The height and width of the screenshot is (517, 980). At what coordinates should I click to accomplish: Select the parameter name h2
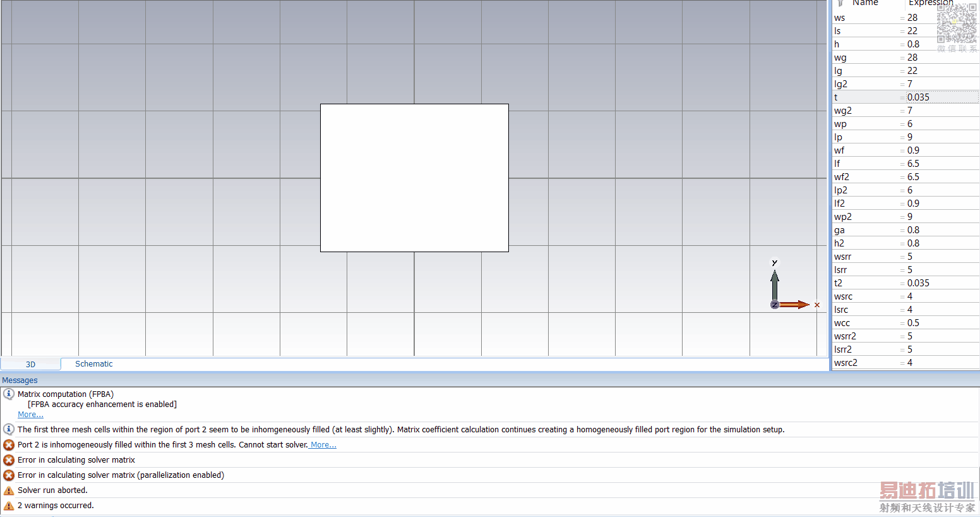(839, 243)
